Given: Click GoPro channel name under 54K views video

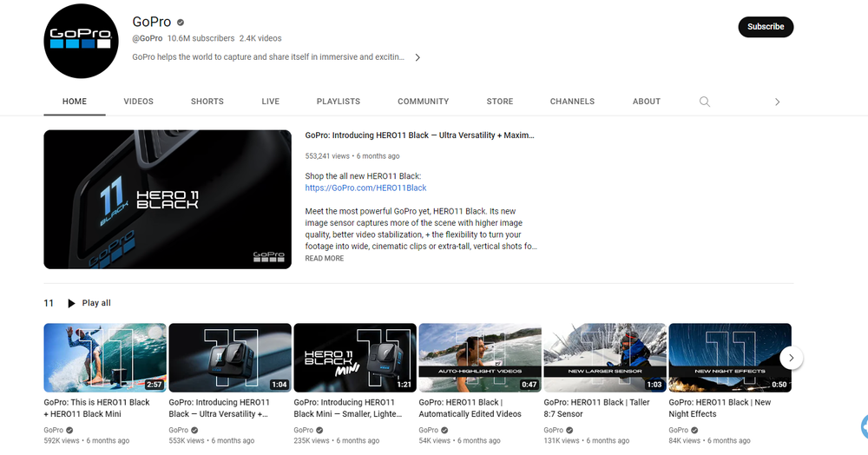Looking at the screenshot, I should pyautogui.click(x=429, y=430).
